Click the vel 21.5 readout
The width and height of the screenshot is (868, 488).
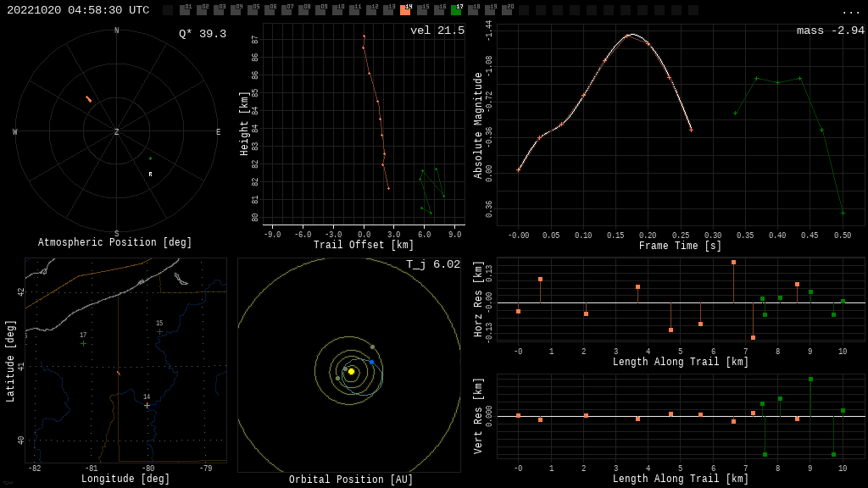pyautogui.click(x=437, y=30)
